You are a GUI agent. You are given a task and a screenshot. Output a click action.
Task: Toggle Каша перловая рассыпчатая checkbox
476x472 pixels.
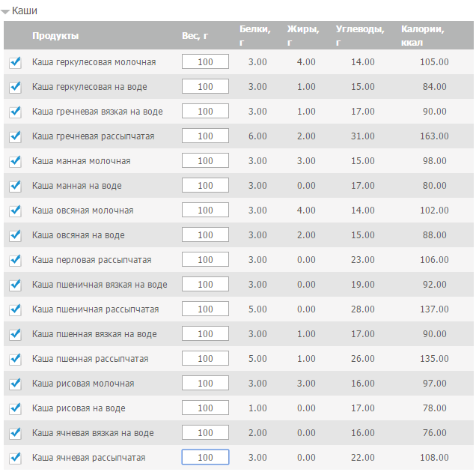point(15,261)
